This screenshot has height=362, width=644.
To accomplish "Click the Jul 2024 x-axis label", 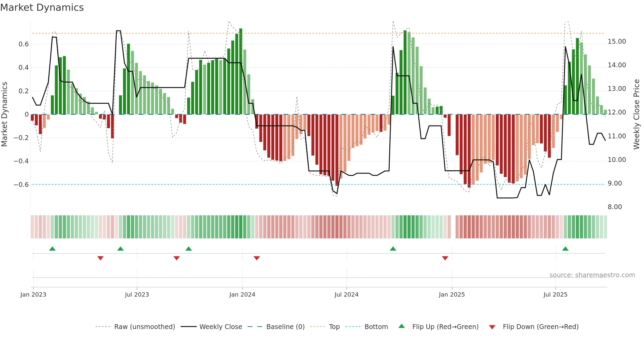I will (x=346, y=294).
